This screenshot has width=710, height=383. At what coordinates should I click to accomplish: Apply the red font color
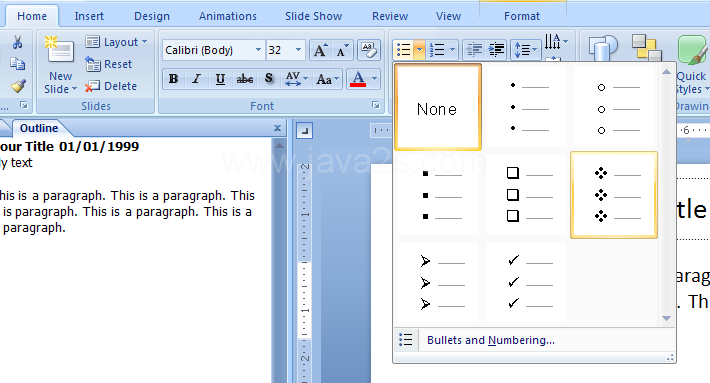pyautogui.click(x=358, y=79)
